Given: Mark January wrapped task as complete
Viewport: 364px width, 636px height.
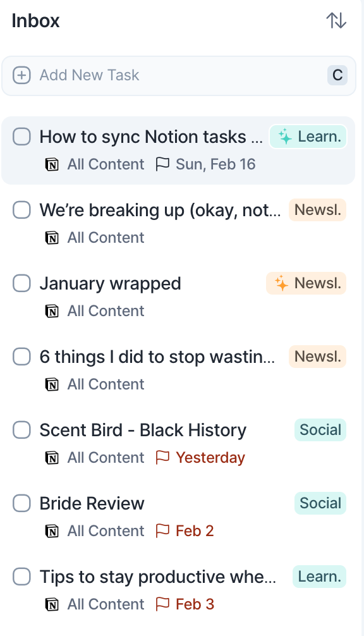Looking at the screenshot, I should pos(21,283).
